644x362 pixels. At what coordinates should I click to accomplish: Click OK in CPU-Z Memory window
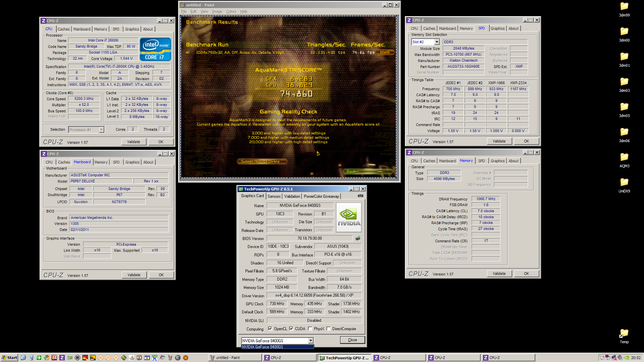(x=526, y=274)
